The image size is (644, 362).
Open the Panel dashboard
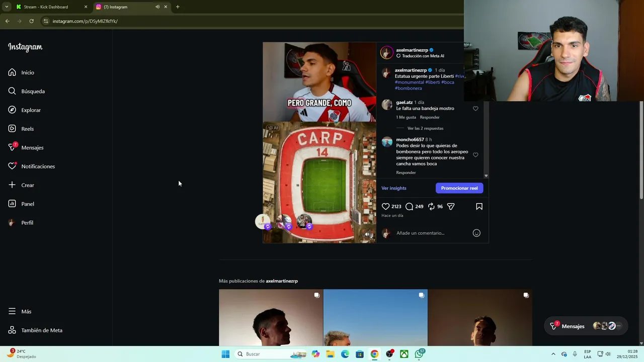(x=21, y=204)
